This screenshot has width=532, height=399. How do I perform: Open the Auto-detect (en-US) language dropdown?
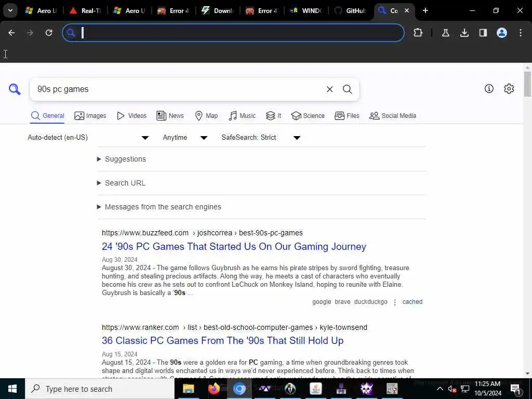(88, 137)
